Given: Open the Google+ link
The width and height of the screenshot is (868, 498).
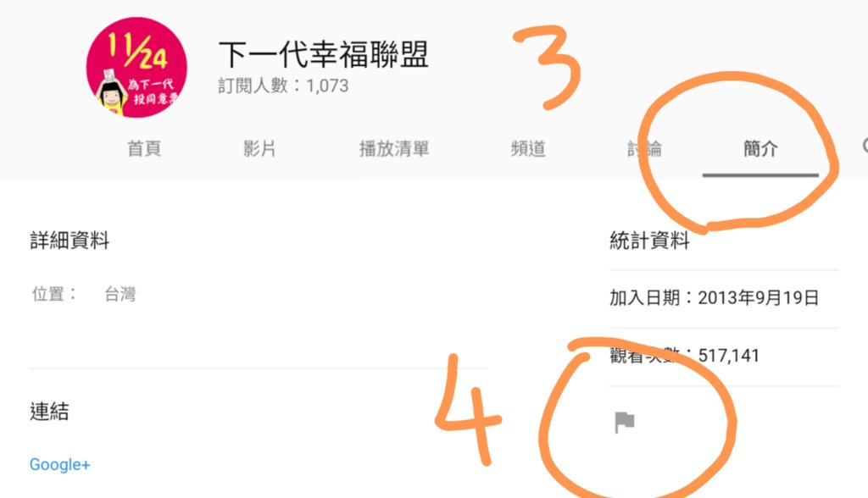Looking at the screenshot, I should tap(60, 464).
